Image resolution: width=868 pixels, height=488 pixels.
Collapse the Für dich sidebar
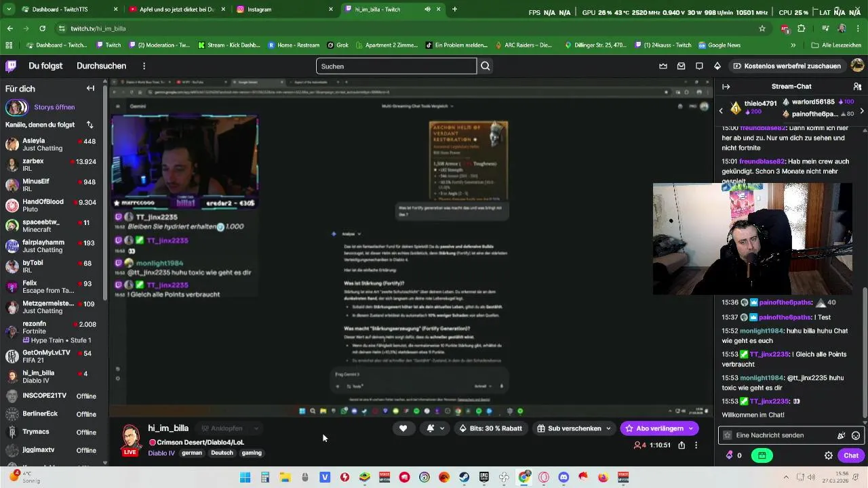coord(90,88)
